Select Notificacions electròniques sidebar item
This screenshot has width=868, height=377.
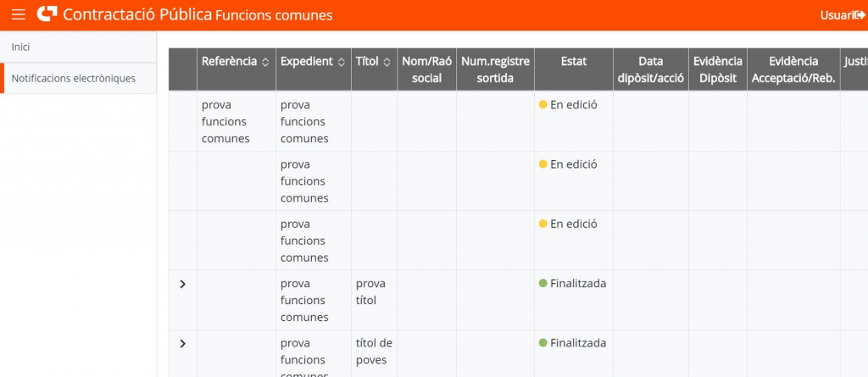coord(74,78)
